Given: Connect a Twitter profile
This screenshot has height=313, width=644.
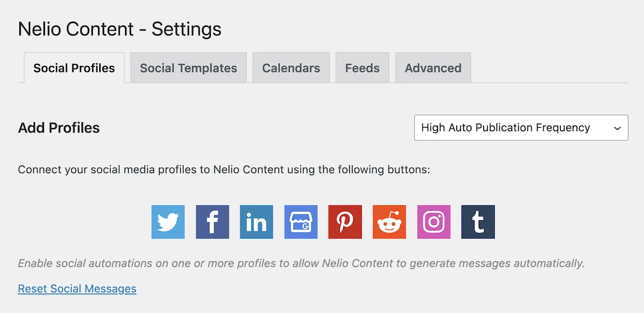Looking at the screenshot, I should tap(168, 222).
